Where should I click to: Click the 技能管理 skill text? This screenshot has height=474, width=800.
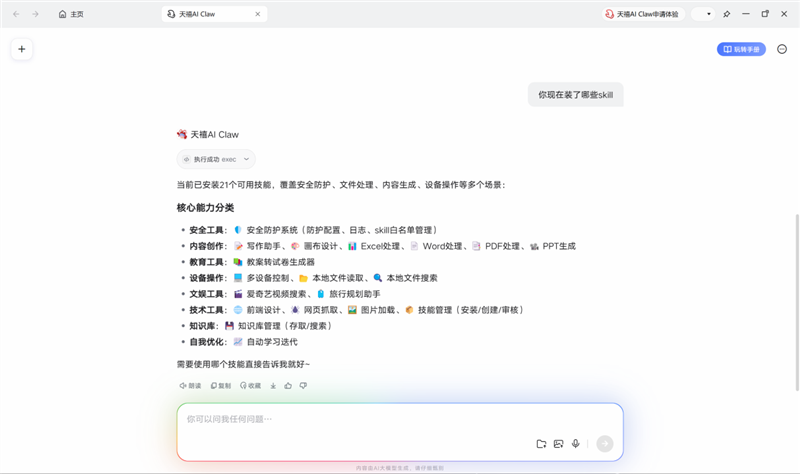[435, 310]
